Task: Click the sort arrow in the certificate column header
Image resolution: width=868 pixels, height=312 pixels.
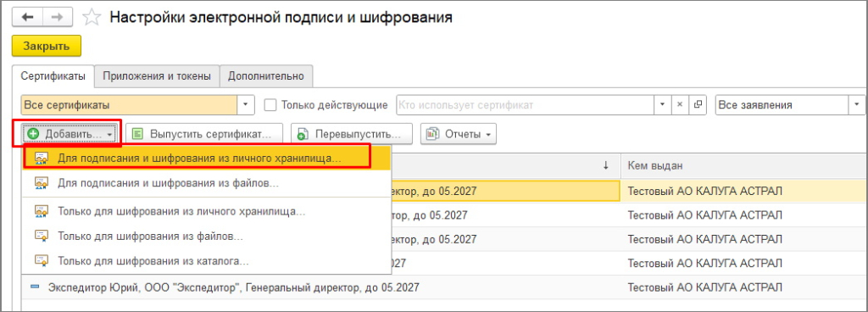Action: 605,164
